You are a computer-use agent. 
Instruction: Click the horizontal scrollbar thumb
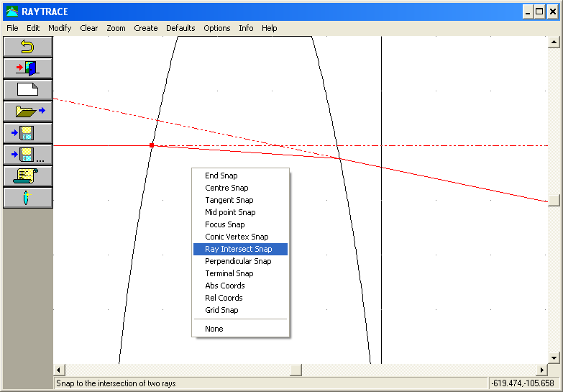click(x=296, y=370)
